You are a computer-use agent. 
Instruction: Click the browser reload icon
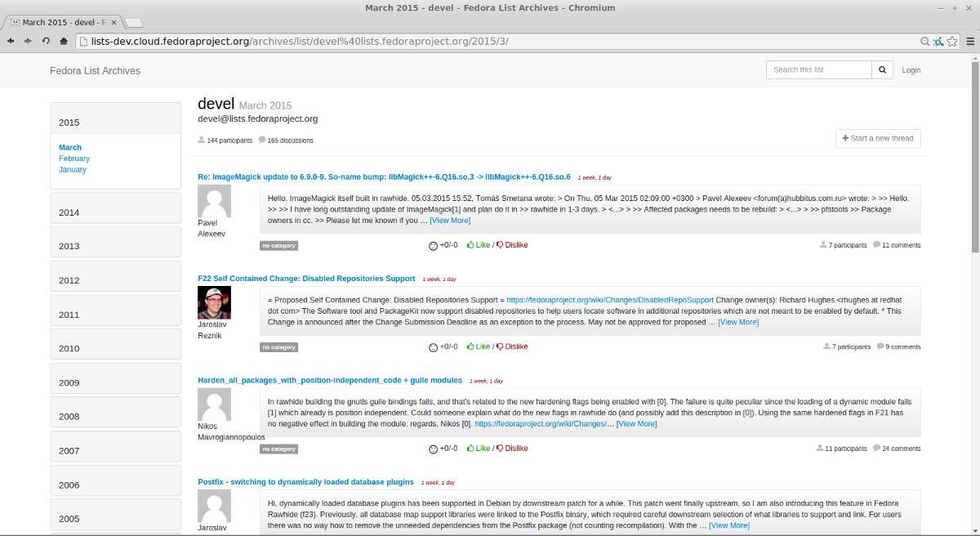[x=47, y=41]
